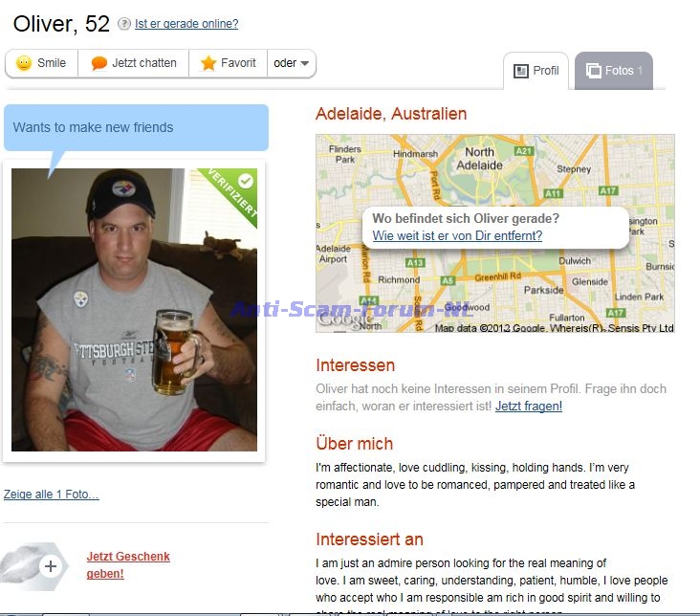The width and height of the screenshot is (700, 616).
Task: Switch to the Fotos tab
Action: point(614,71)
